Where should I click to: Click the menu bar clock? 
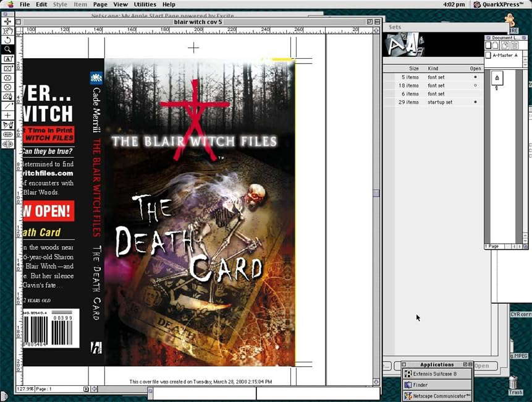coord(454,4)
